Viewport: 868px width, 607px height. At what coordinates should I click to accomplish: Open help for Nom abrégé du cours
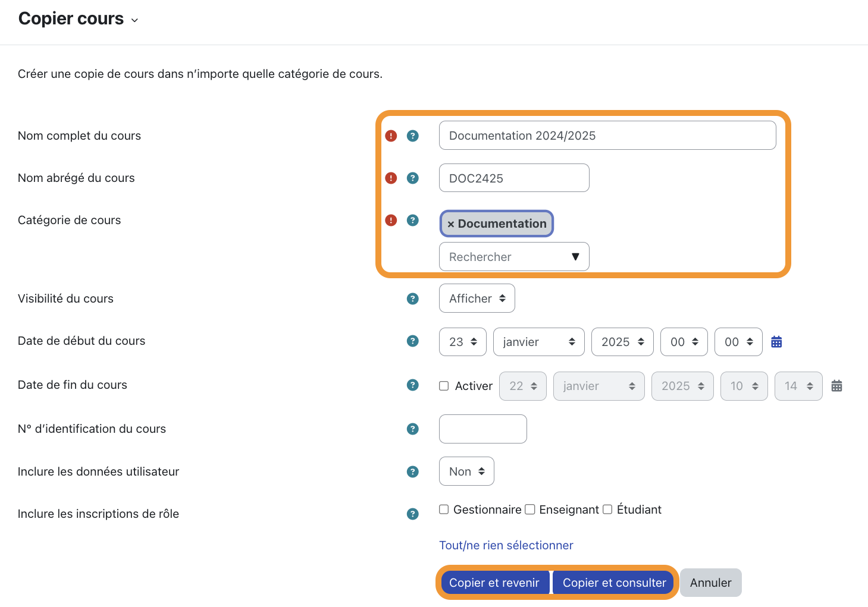coord(413,178)
